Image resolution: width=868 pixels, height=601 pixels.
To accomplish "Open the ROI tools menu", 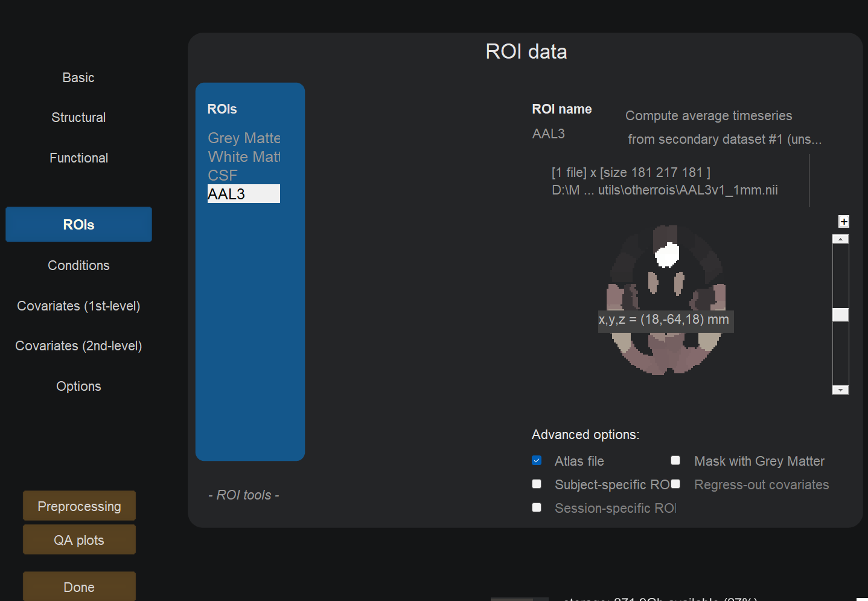I will coord(243,495).
